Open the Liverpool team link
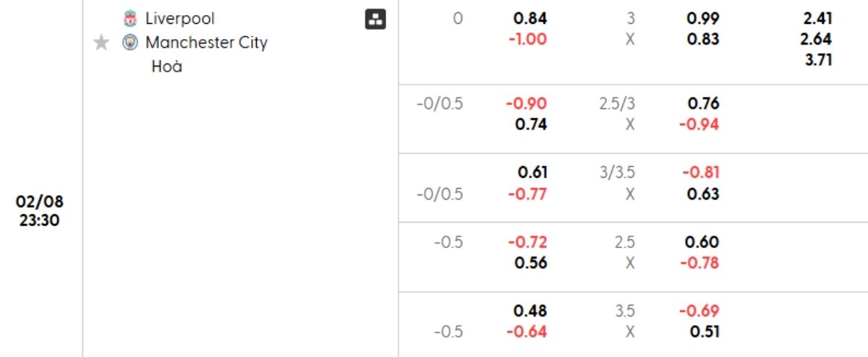The image size is (868, 357). click(x=179, y=19)
